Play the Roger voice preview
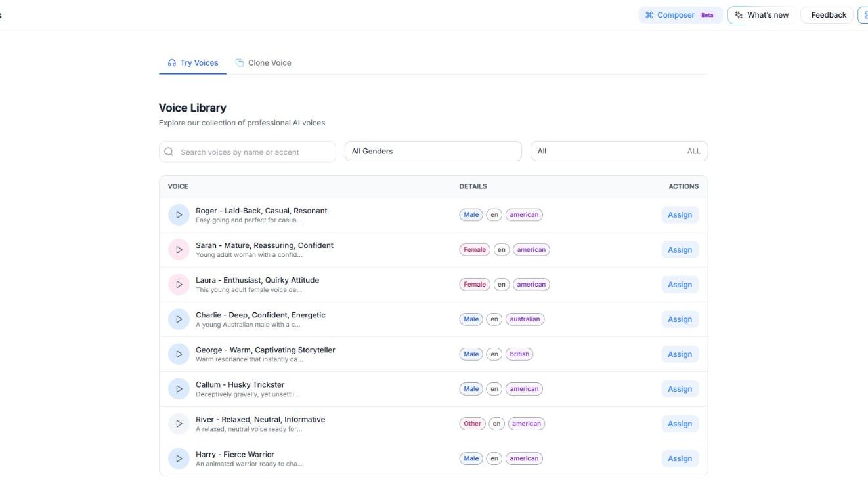This screenshot has height=488, width=868. click(179, 215)
